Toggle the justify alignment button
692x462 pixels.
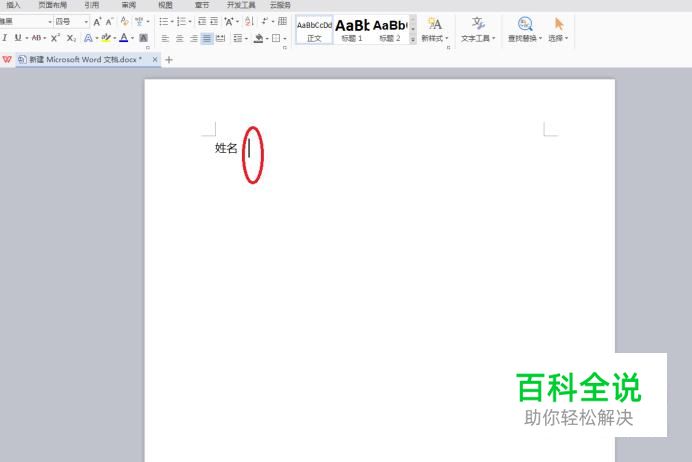click(207, 38)
